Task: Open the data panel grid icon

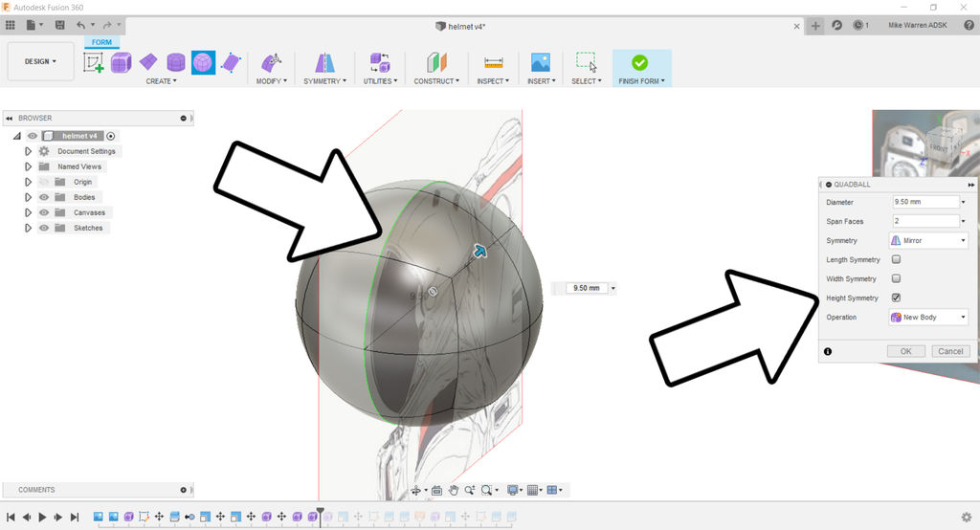Action: 10,25
